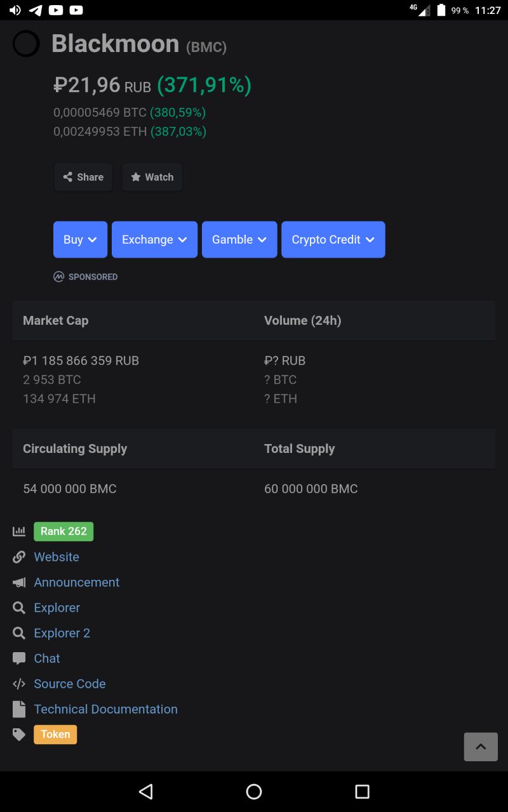Click the speech bubble icon beside Chat
The height and width of the screenshot is (812, 508).
(19, 658)
